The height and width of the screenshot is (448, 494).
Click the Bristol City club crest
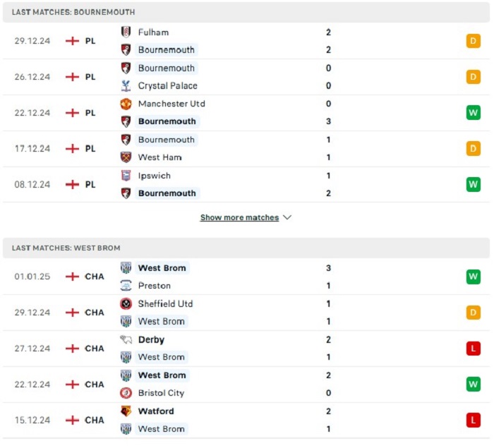coord(126,393)
